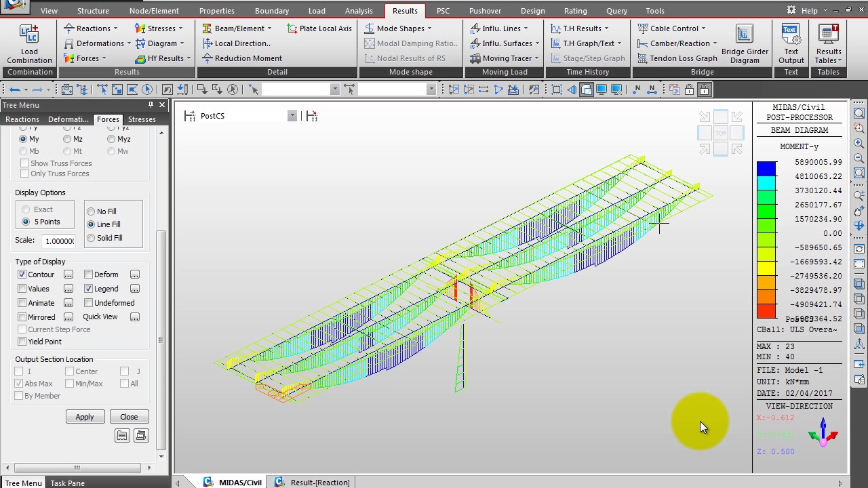Expand the Deformations dropdown
The height and width of the screenshot is (488, 868).
pyautogui.click(x=129, y=43)
